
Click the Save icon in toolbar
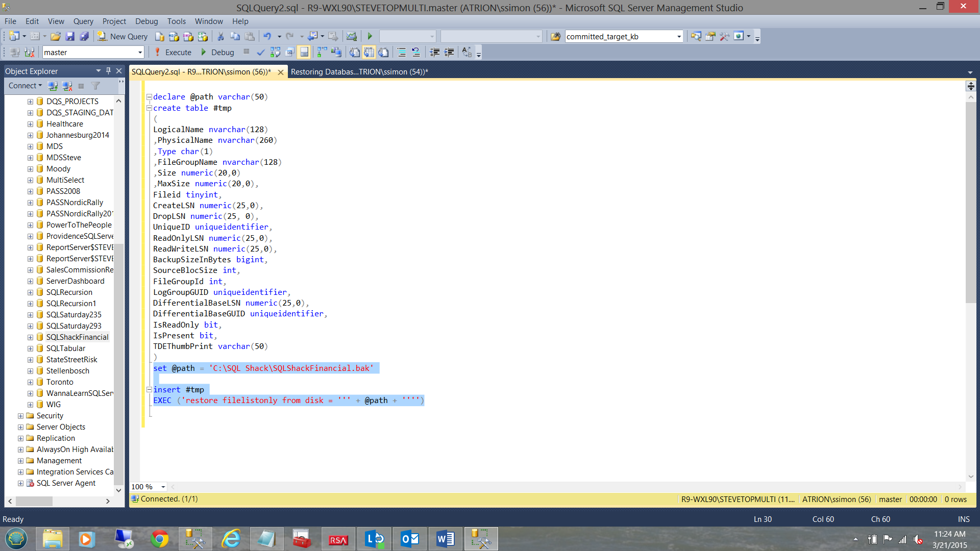click(x=70, y=36)
